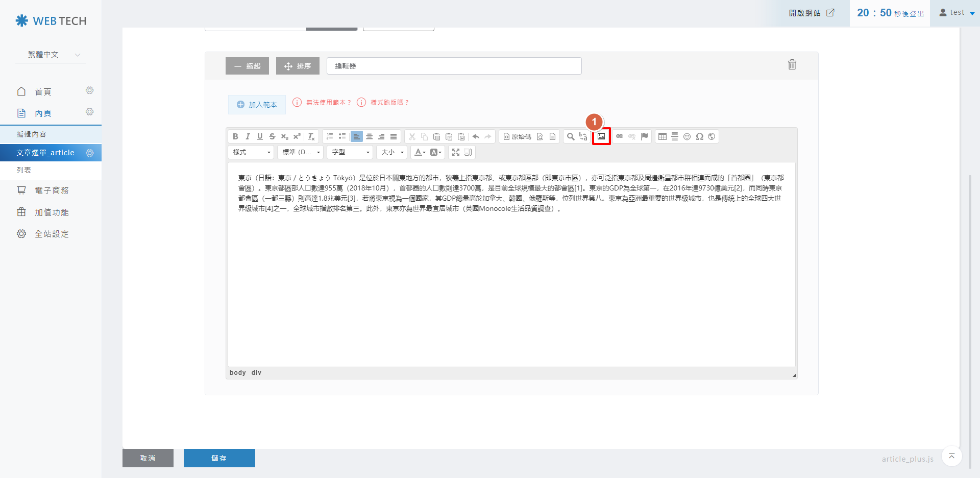Toggle italic formatting
The width and height of the screenshot is (980, 478).
click(248, 136)
